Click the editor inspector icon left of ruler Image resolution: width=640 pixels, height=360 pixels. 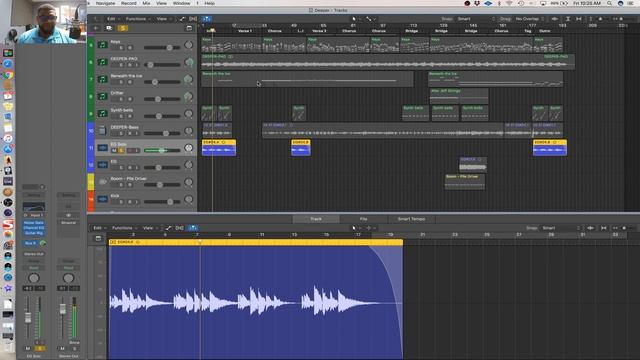tap(98, 238)
